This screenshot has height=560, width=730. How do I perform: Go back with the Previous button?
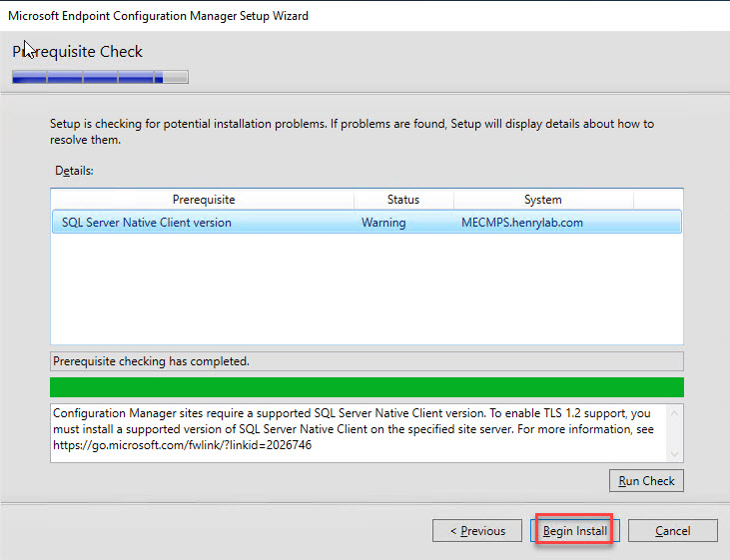click(477, 531)
